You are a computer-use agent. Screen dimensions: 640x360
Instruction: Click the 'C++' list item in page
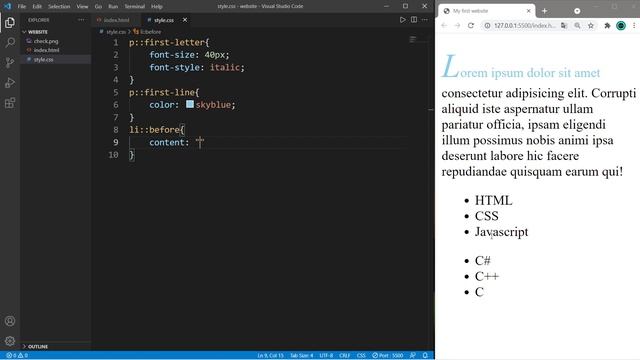click(487, 276)
